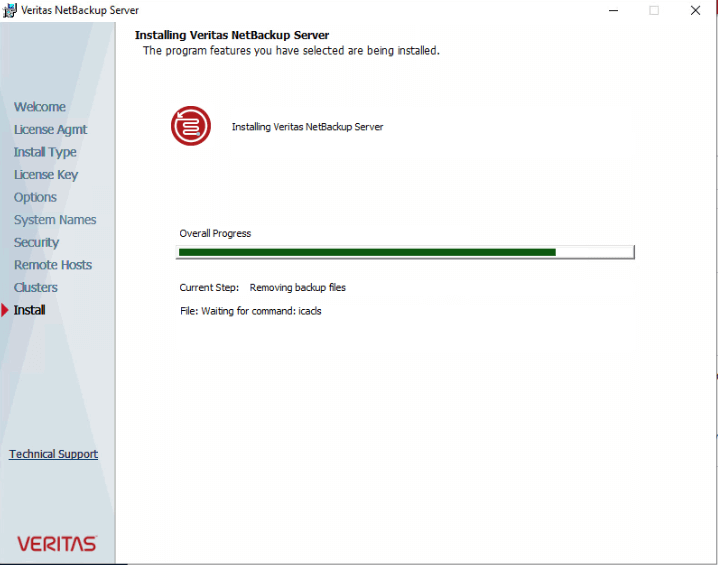Click the 'Current Step:' label
The image size is (718, 565).
click(x=209, y=288)
